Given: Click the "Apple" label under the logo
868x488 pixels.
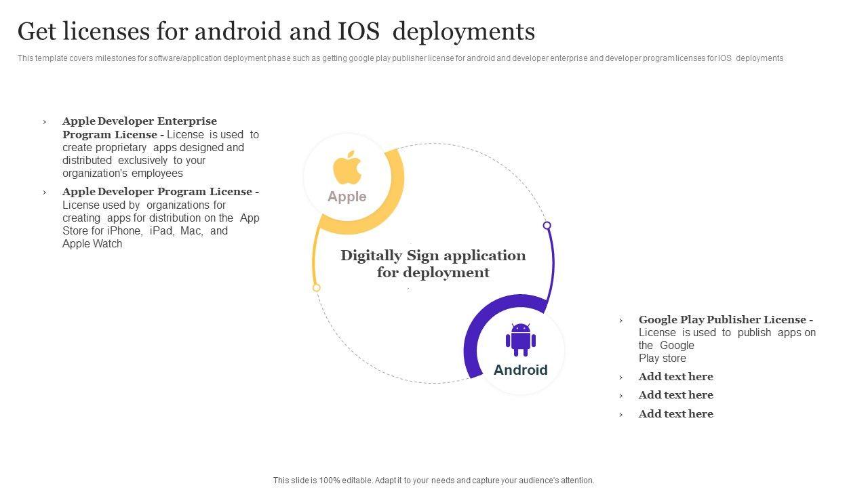Looking at the screenshot, I should coord(347,197).
